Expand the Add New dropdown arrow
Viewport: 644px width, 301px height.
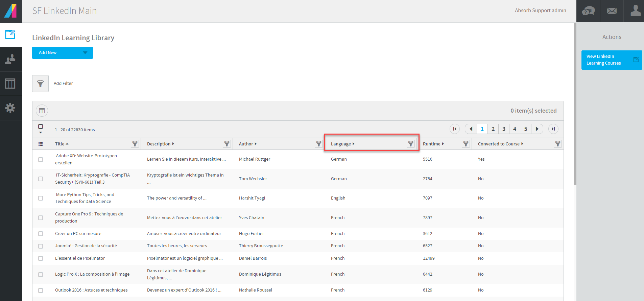pos(85,53)
